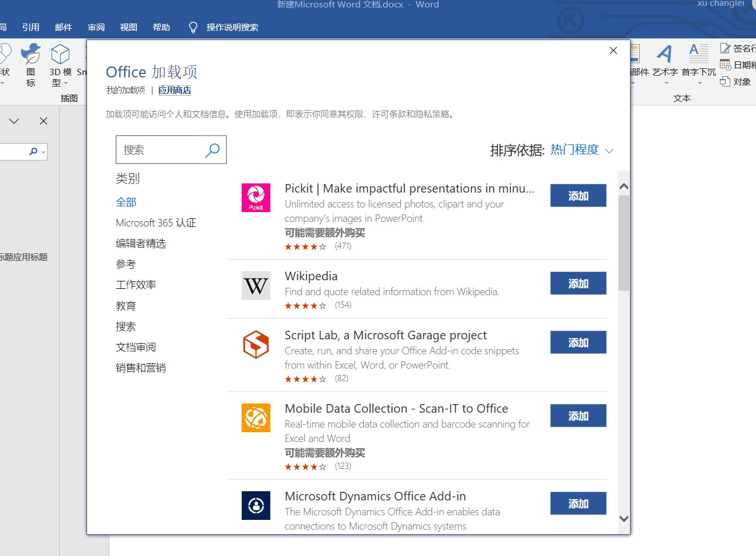Screen dimensions: 756x556
Task: Select the 参考 category
Action: coord(126,264)
